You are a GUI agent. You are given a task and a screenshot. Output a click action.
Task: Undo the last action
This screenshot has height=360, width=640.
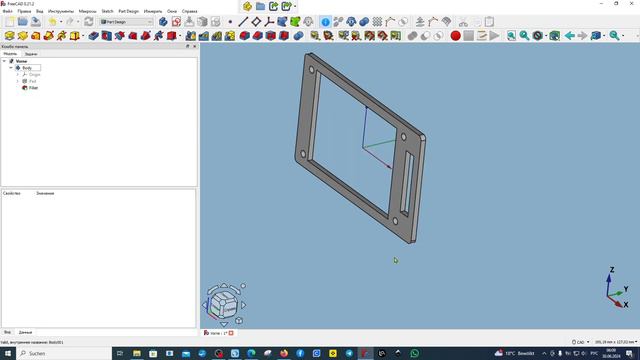click(52, 22)
